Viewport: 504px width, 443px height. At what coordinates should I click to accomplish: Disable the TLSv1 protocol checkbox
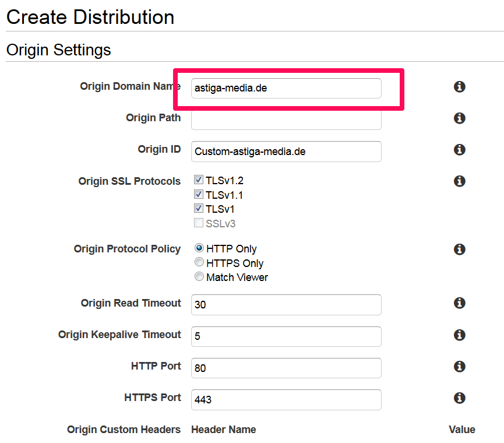[199, 208]
